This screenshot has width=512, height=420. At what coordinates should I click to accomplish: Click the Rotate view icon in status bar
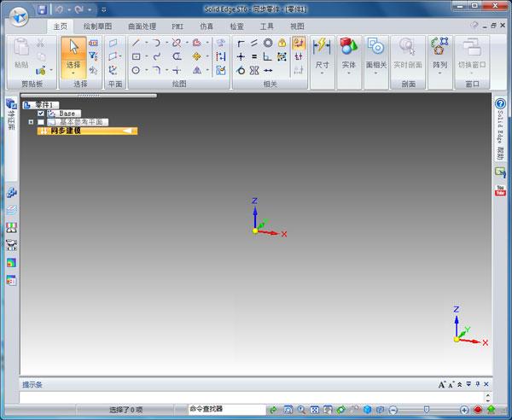pyautogui.click(x=340, y=410)
